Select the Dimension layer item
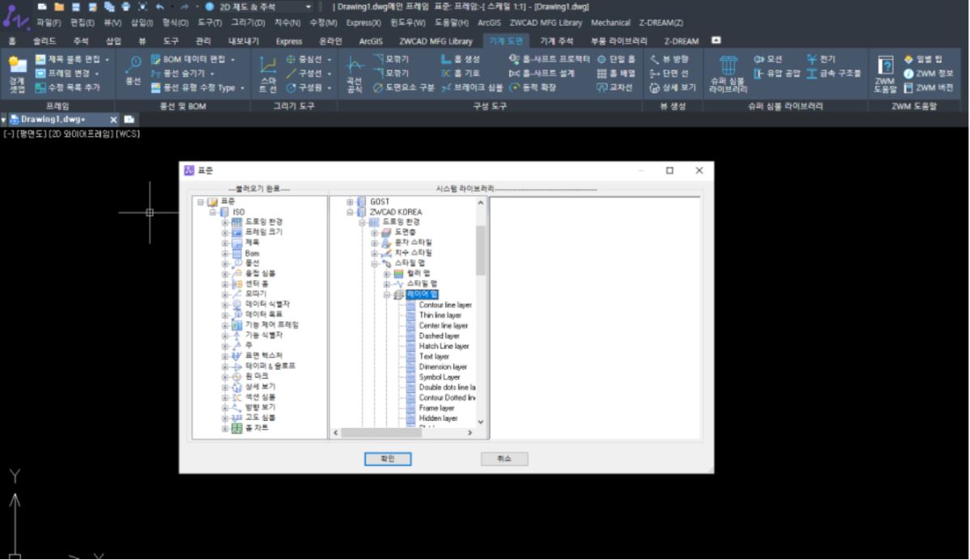Image resolution: width=970 pixels, height=560 pixels. pyautogui.click(x=443, y=367)
